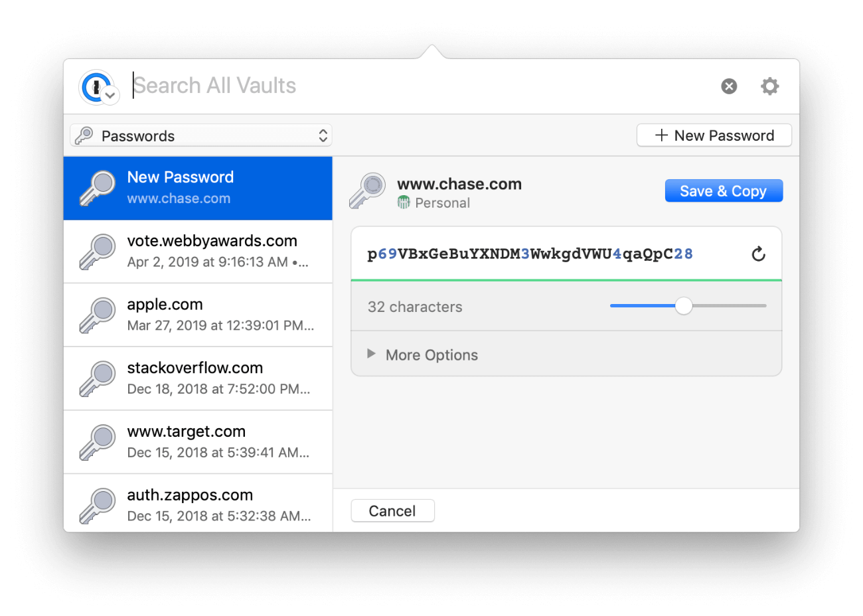Screen dimensions: 863x616
Task: Click the Cancel button
Action: 392,510
